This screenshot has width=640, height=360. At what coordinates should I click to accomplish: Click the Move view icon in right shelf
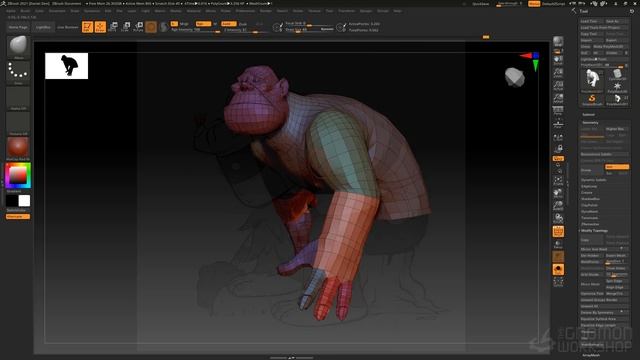coord(558,193)
